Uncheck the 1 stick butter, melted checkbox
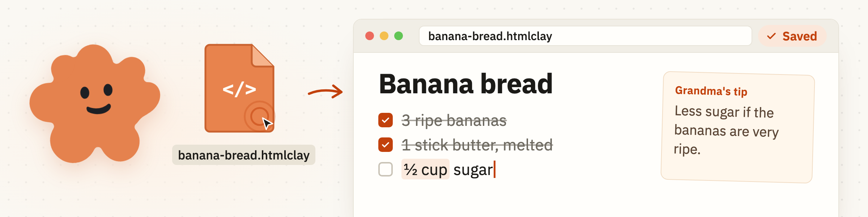The width and height of the screenshot is (868, 217). point(386,145)
